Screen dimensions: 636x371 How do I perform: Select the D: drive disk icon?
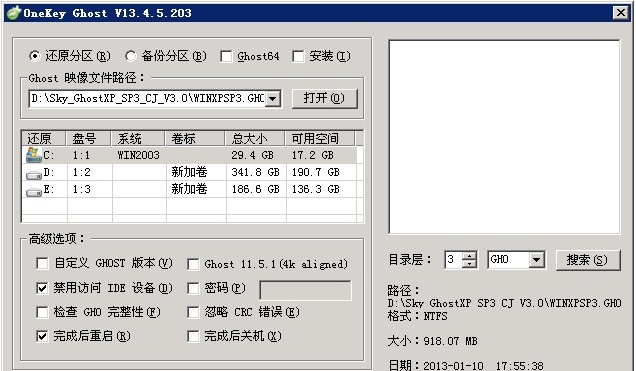[34, 175]
